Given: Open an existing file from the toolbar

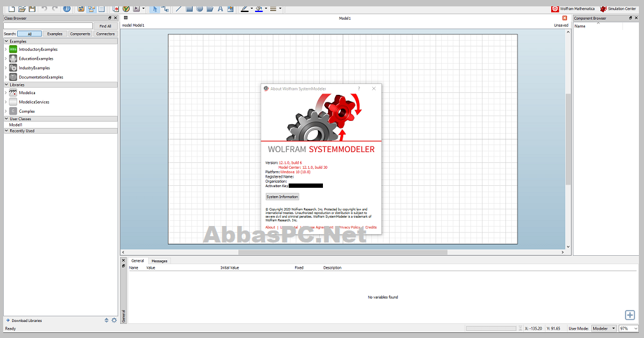Looking at the screenshot, I should (x=22, y=9).
